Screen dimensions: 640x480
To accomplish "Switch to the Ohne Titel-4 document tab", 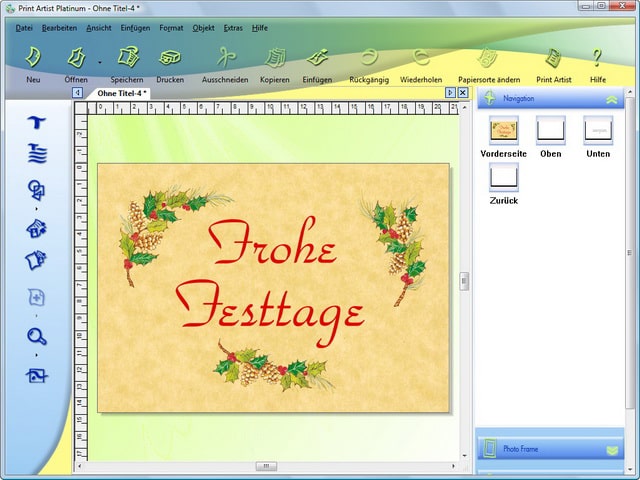I will [122, 93].
